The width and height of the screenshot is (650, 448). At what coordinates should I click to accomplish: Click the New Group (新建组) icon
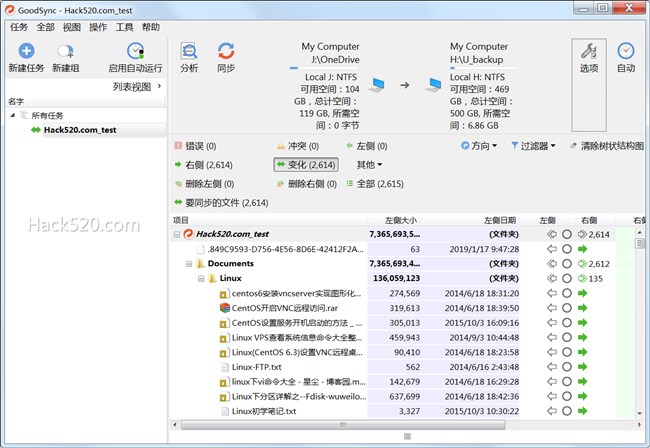point(65,51)
